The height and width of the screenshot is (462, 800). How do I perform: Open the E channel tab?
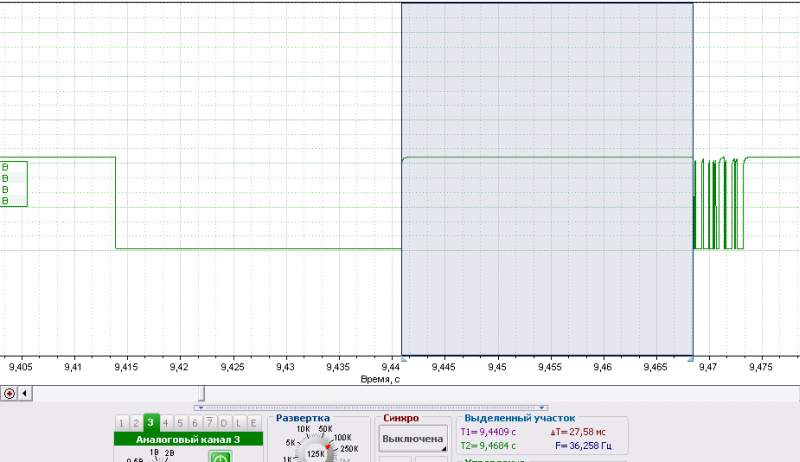pos(252,423)
